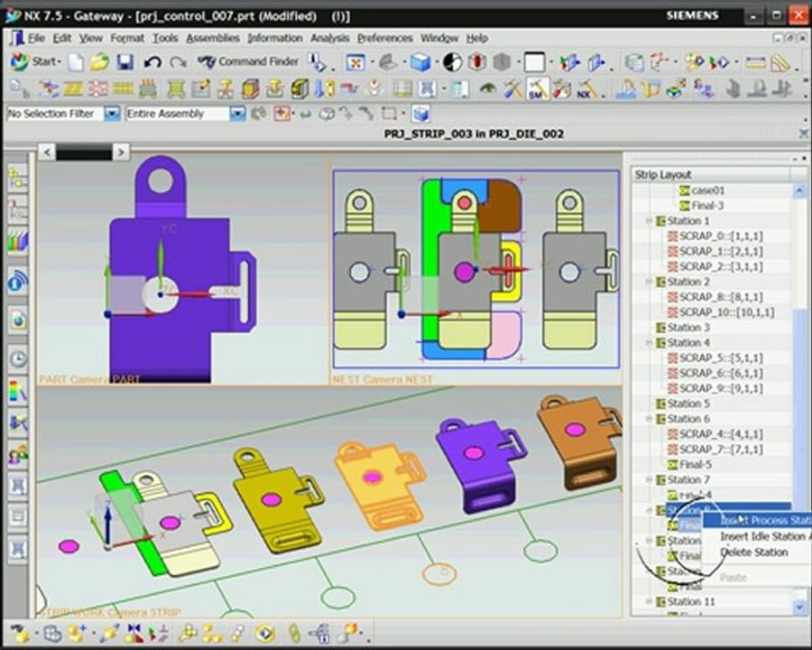Open the Command Finder

[247, 61]
